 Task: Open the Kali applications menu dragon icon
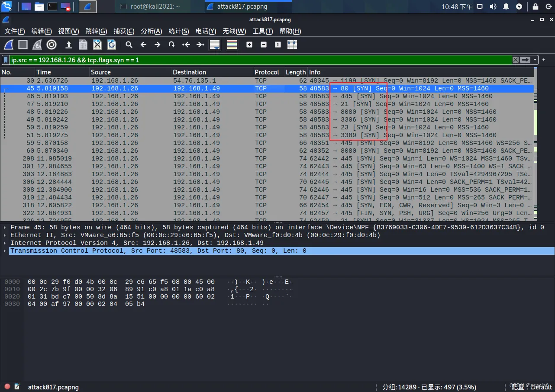[7, 6]
